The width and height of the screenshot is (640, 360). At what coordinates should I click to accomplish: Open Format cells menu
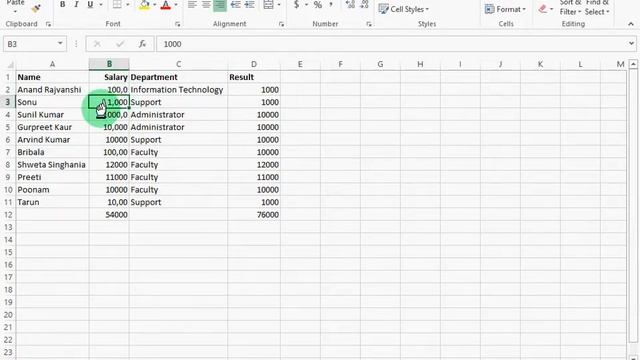505,9
